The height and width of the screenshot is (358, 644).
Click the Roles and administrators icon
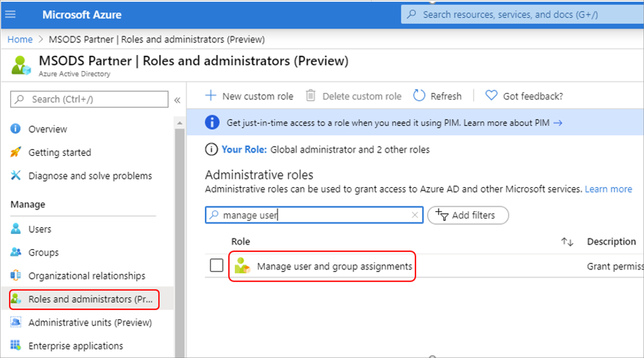coord(16,299)
